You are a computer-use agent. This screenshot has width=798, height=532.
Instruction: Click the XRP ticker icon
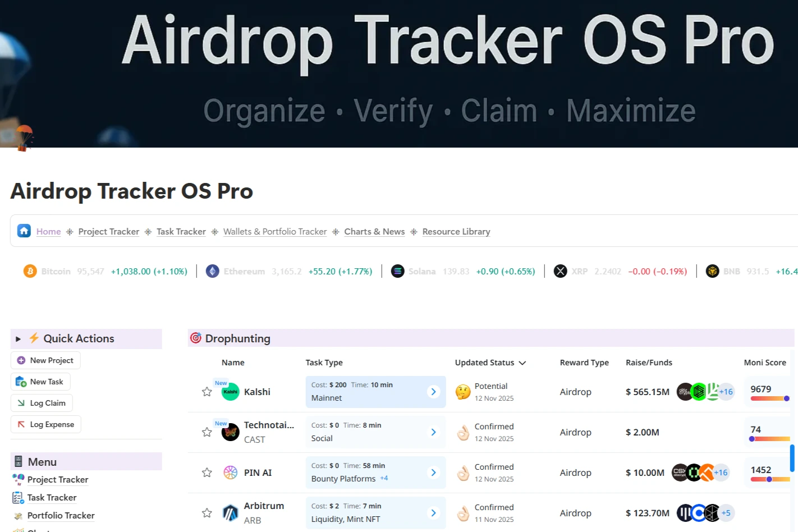point(560,272)
